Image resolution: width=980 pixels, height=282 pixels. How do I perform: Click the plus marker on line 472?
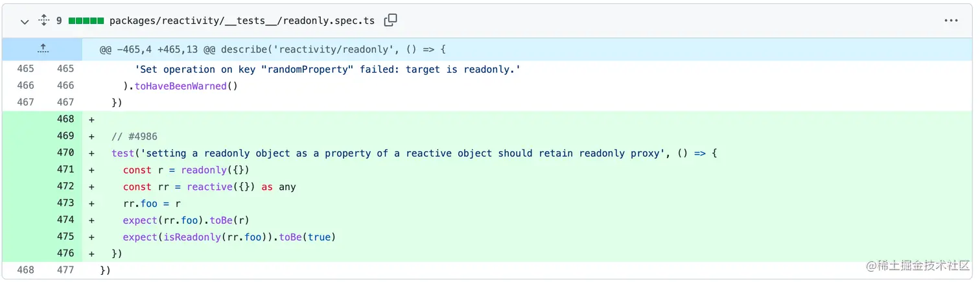tap(91, 187)
